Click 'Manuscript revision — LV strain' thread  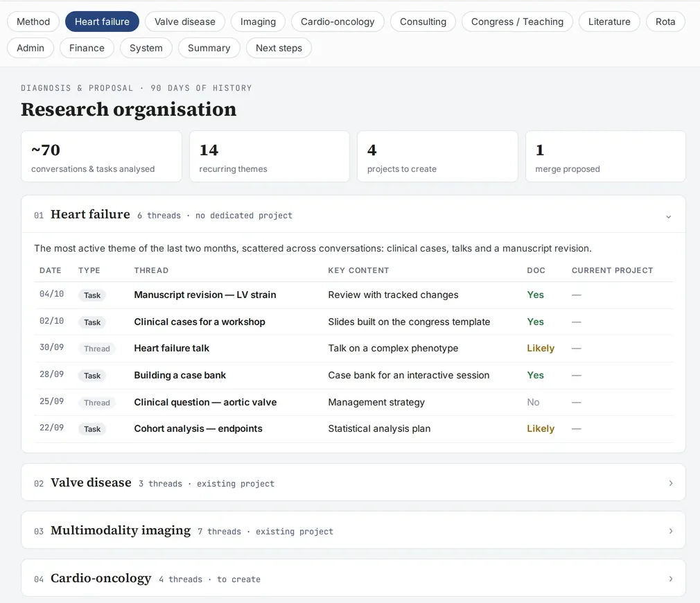(205, 295)
